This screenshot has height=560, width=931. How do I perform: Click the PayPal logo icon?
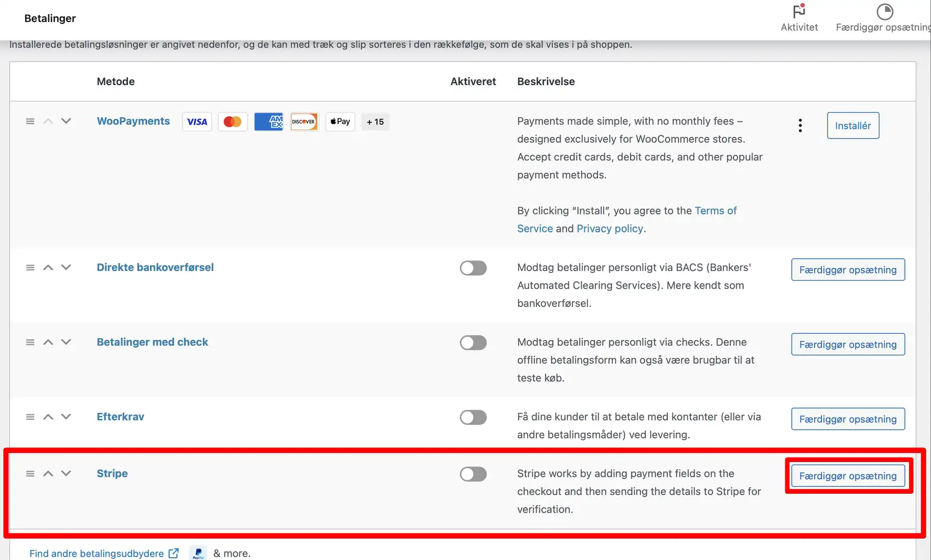(198, 553)
